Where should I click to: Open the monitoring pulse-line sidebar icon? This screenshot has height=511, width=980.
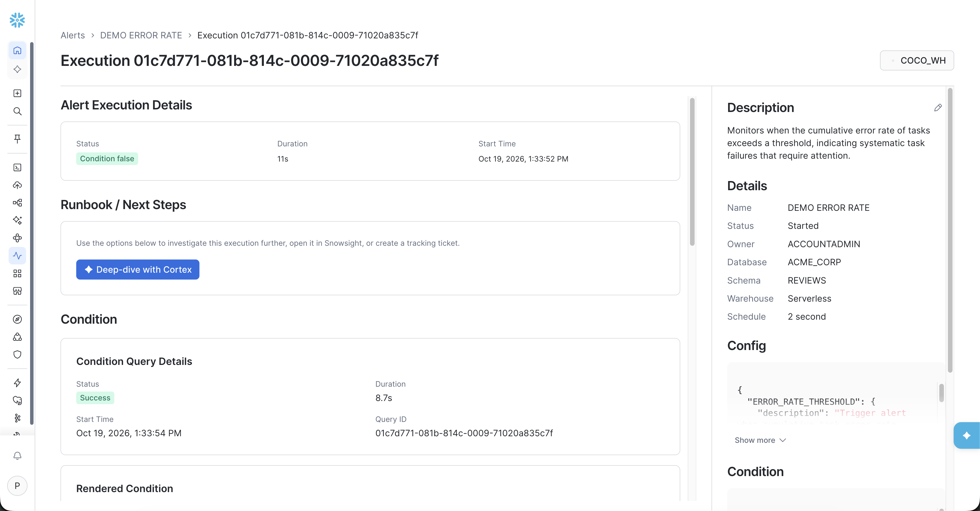[17, 256]
